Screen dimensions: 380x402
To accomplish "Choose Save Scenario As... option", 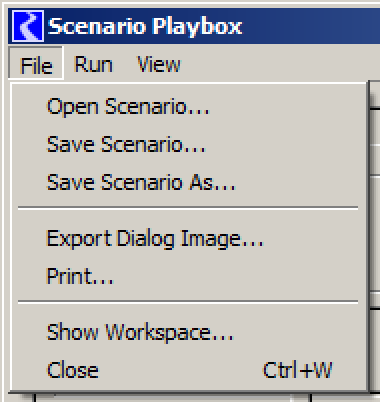I will [189, 182].
